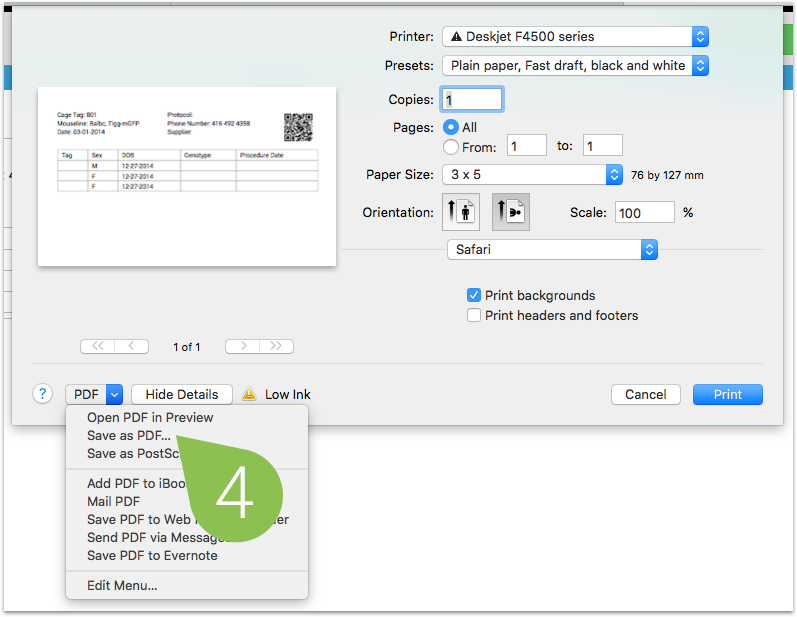Select portrait orientation icon
797x617 pixels.
click(461, 212)
